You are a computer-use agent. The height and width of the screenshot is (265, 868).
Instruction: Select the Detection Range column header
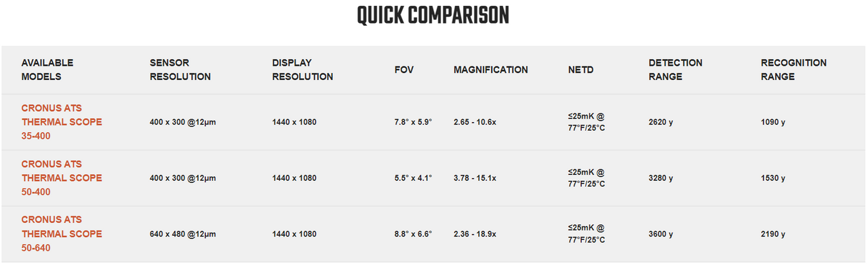[675, 70]
